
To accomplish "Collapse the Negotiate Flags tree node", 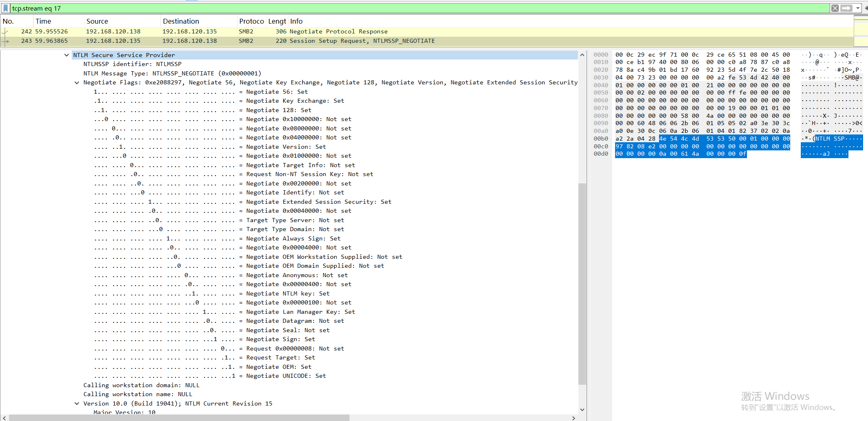I will coord(77,83).
